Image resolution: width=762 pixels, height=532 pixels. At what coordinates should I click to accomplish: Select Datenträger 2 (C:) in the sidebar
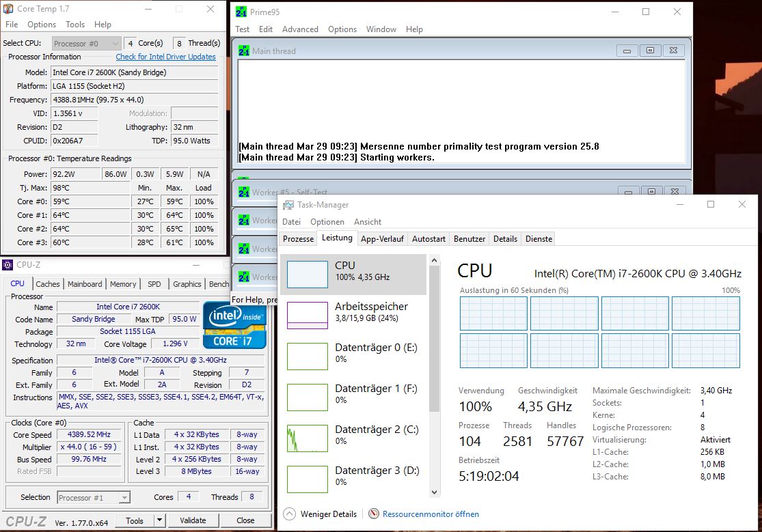point(353,438)
